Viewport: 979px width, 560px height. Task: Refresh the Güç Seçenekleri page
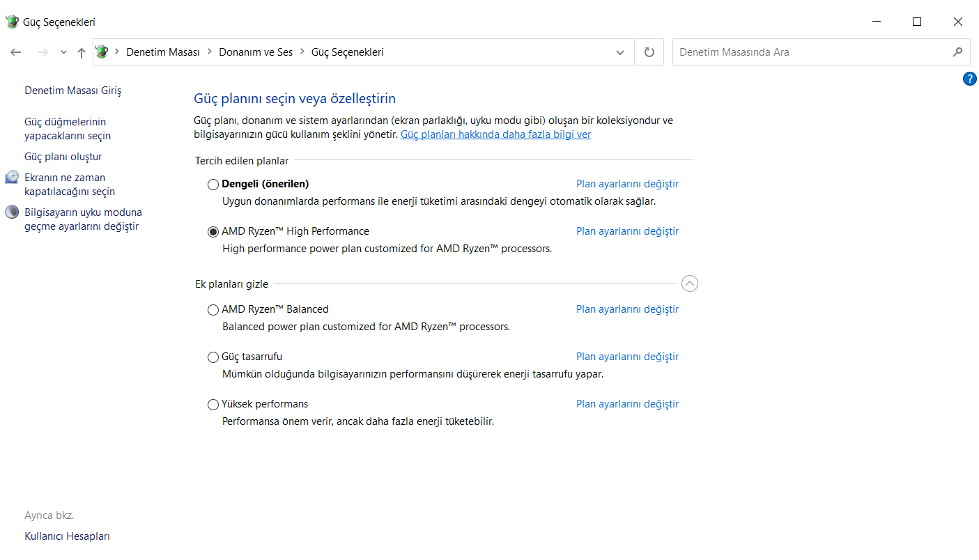[x=649, y=52]
